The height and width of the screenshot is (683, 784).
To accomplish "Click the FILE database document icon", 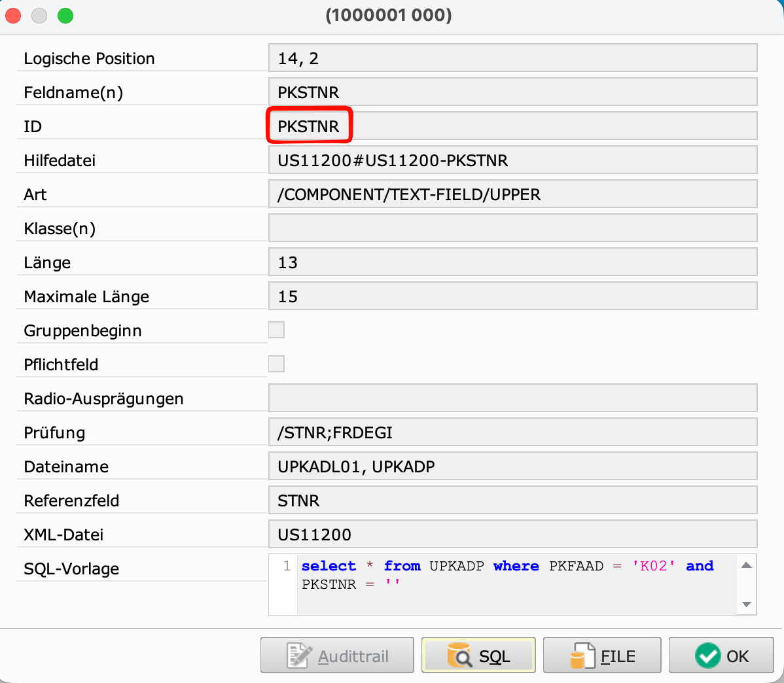I will point(582,656).
